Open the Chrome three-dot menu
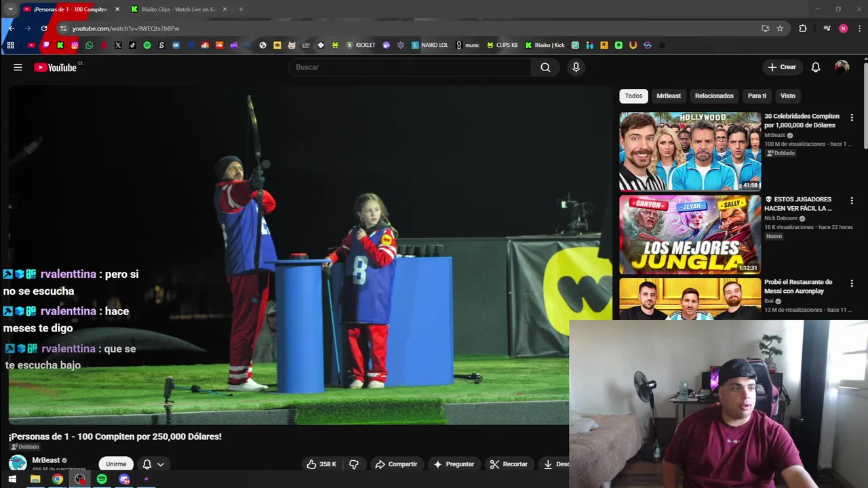The height and width of the screenshot is (488, 868). [860, 28]
